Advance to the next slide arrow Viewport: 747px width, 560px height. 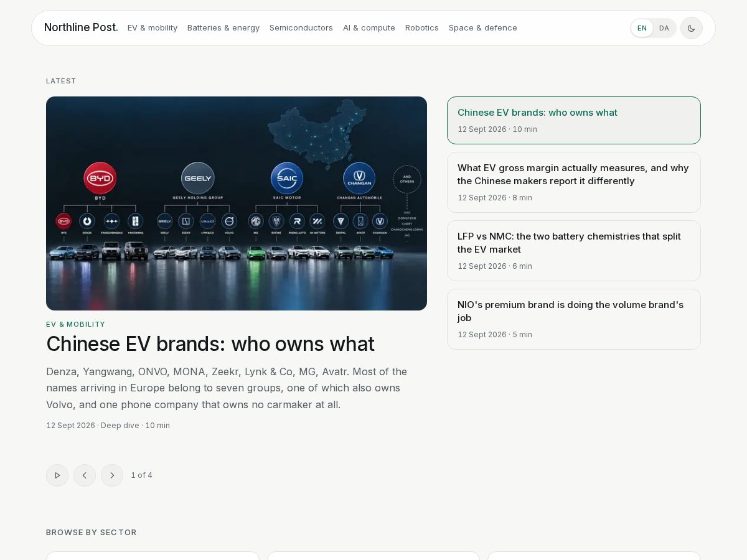click(x=112, y=475)
